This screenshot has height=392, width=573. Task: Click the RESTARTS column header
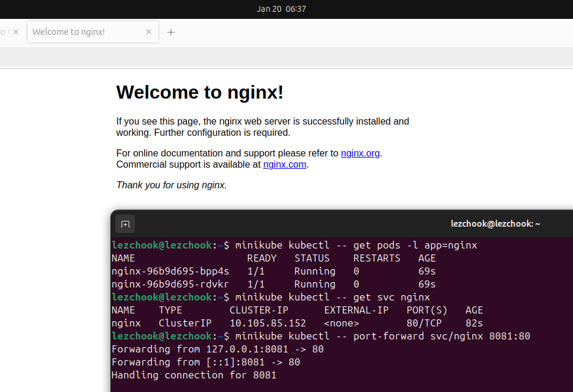[376, 258]
